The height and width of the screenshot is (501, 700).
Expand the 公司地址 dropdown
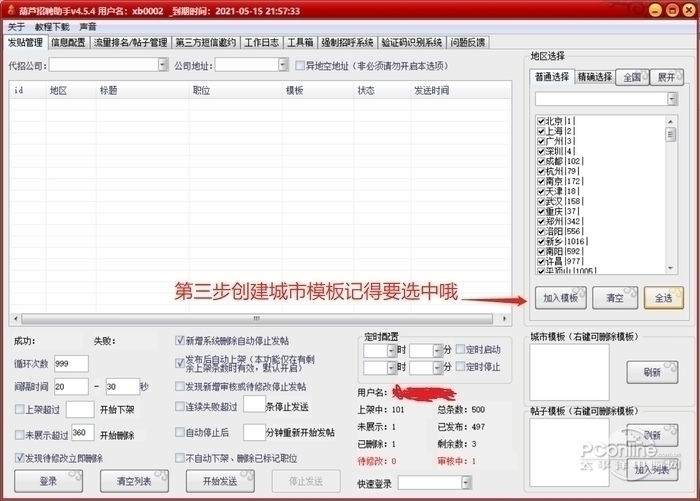point(283,65)
